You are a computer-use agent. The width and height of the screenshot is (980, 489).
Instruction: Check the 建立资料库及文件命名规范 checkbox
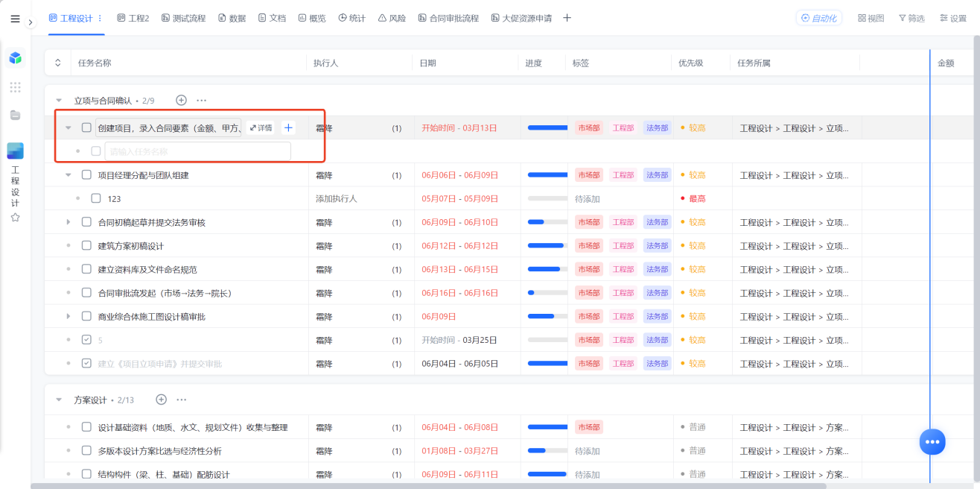click(x=86, y=268)
